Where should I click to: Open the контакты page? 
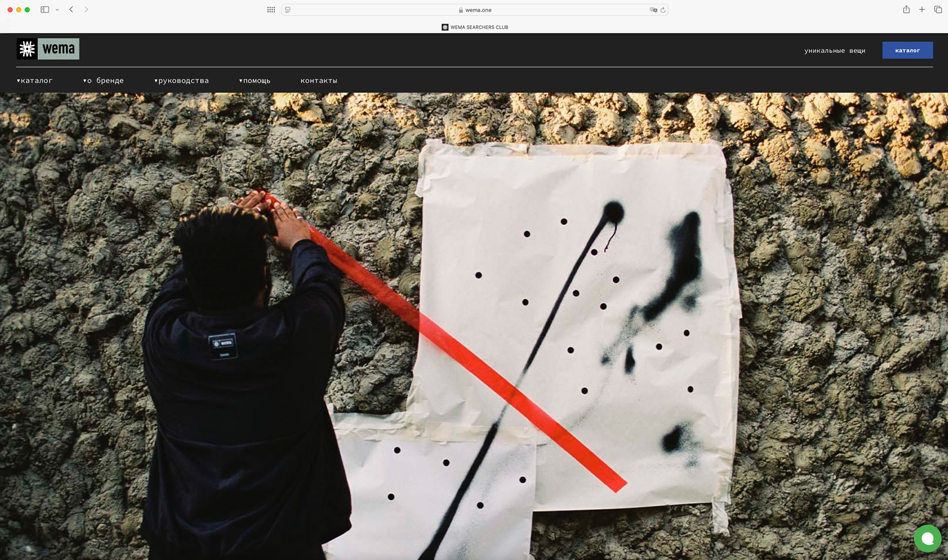pos(318,80)
